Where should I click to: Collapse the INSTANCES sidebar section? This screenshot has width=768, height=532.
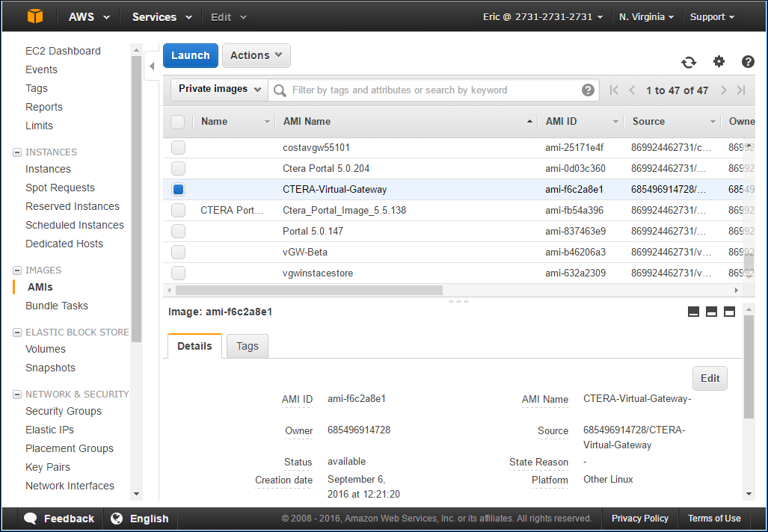click(17, 152)
